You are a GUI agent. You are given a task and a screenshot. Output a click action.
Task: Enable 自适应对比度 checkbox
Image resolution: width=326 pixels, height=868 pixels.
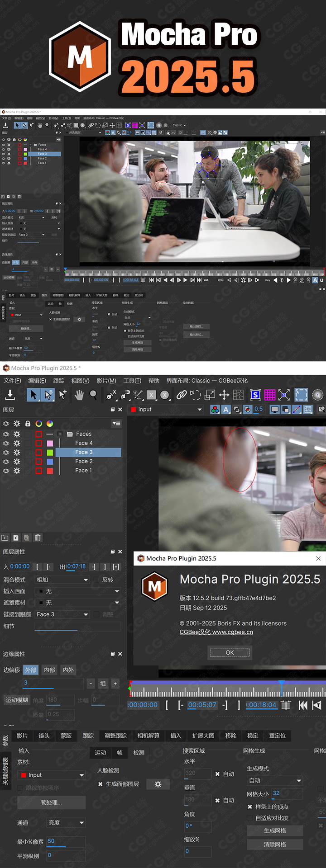click(250, 818)
